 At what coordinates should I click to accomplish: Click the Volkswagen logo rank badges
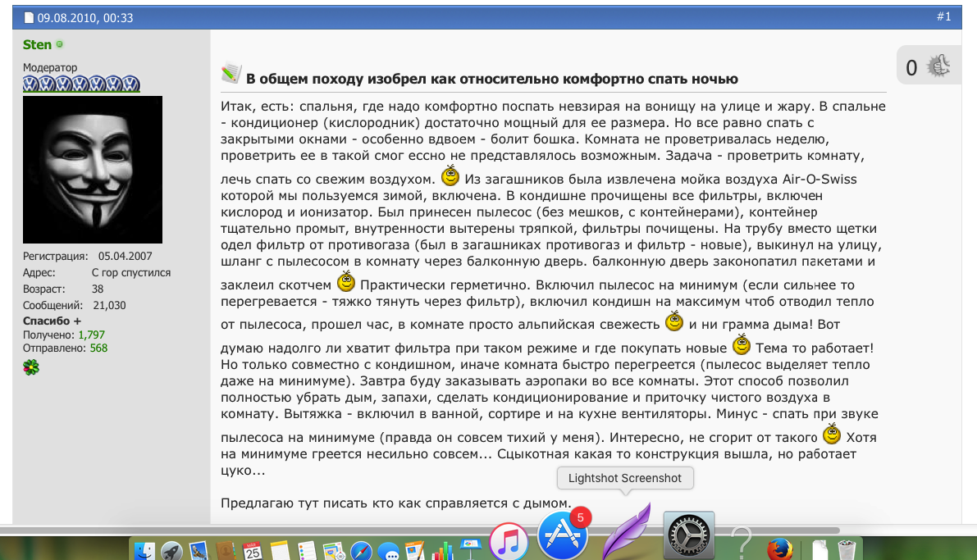tap(81, 84)
